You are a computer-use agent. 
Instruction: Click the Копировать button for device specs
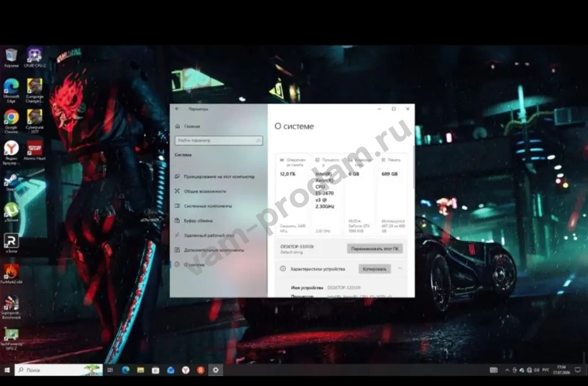374,269
